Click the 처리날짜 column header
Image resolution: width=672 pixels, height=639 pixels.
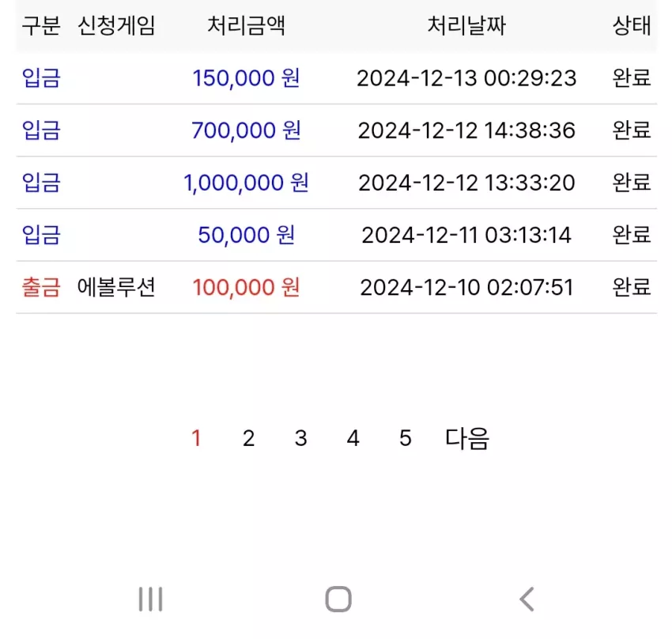[x=466, y=25]
